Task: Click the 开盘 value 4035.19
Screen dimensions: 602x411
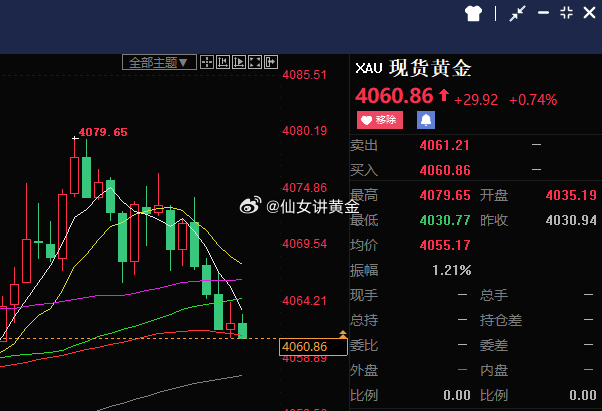Action: pos(571,195)
